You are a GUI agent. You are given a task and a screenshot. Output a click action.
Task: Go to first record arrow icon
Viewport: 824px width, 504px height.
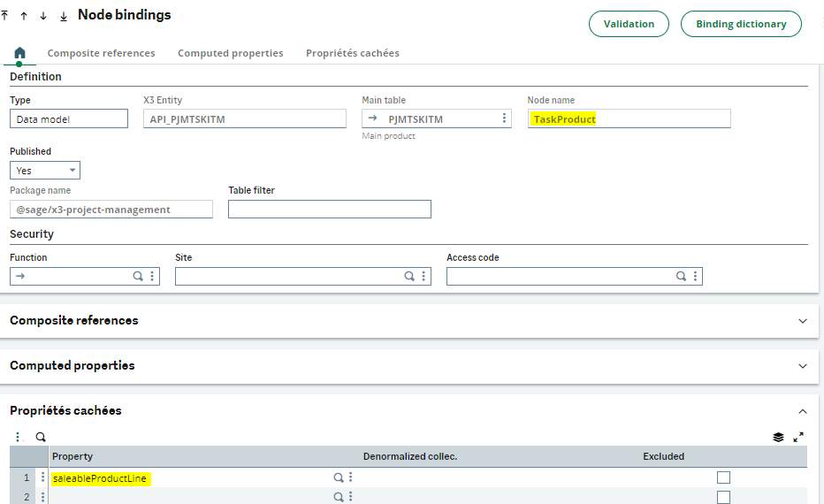pos(4,16)
